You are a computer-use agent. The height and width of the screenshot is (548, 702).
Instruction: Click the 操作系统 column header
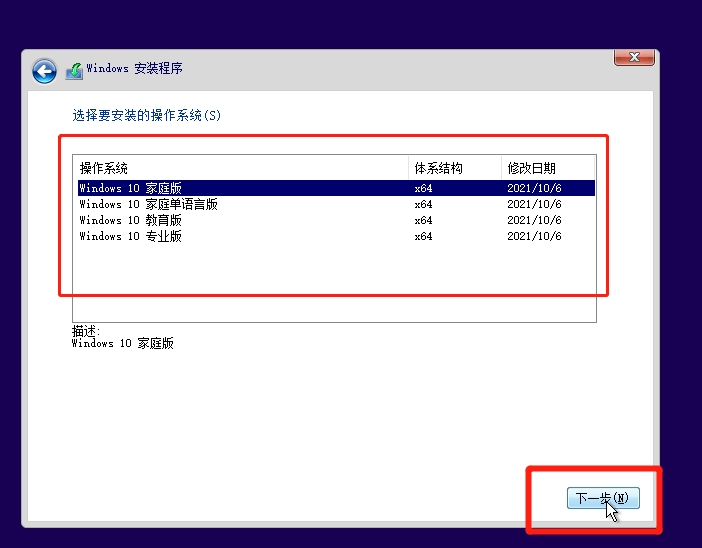242,168
